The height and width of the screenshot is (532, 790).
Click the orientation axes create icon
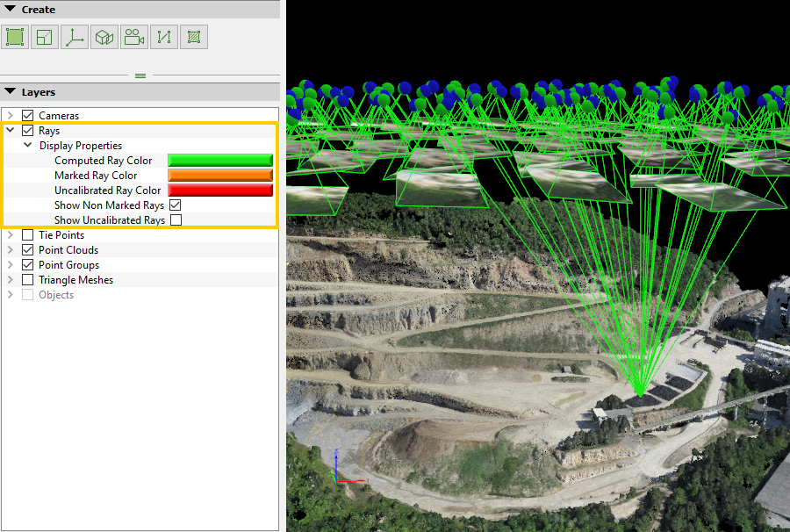coord(75,37)
